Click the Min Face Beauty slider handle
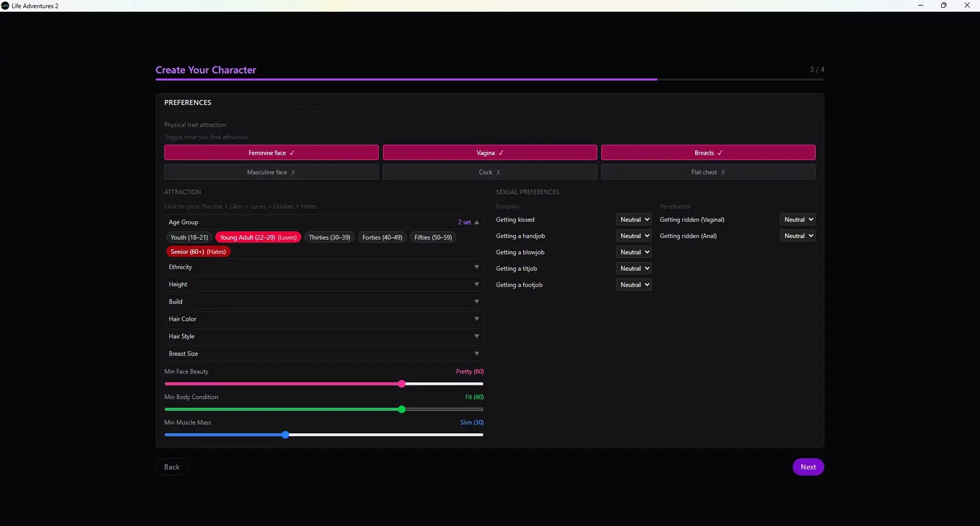This screenshot has width=980, height=526. pos(402,384)
